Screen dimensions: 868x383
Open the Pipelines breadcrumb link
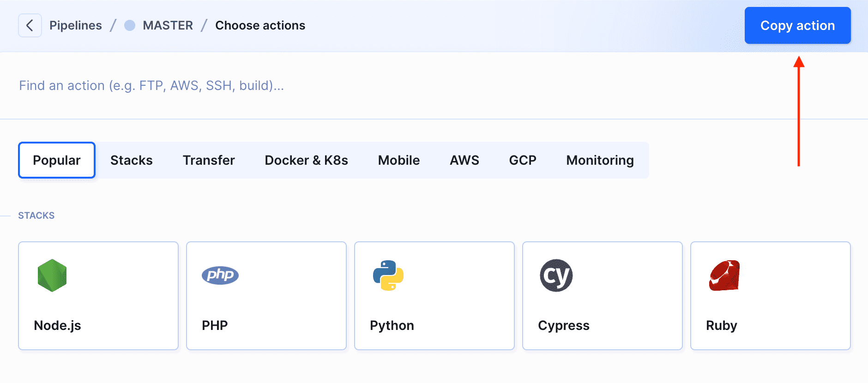(x=76, y=25)
